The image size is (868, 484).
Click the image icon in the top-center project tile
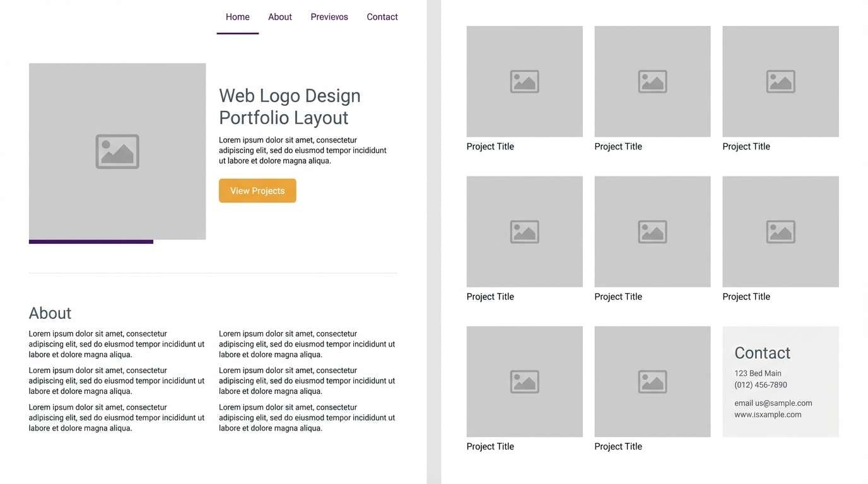click(652, 81)
